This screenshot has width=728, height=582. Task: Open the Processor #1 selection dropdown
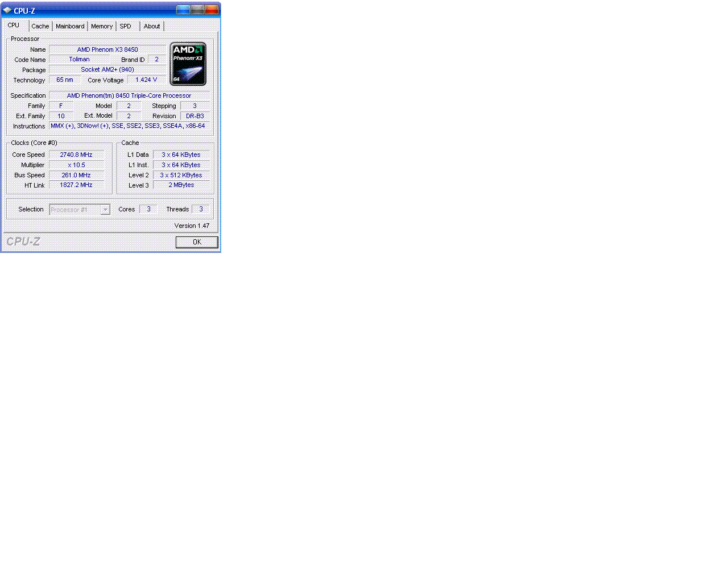80,210
